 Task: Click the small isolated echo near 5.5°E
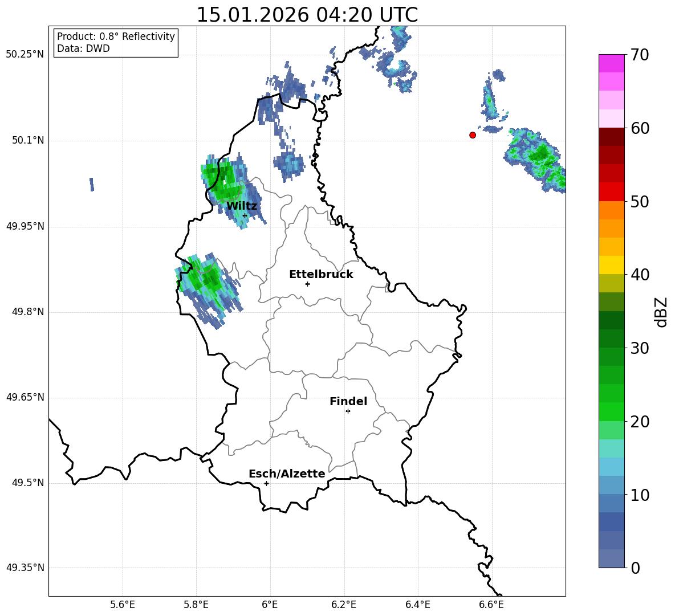(x=92, y=184)
